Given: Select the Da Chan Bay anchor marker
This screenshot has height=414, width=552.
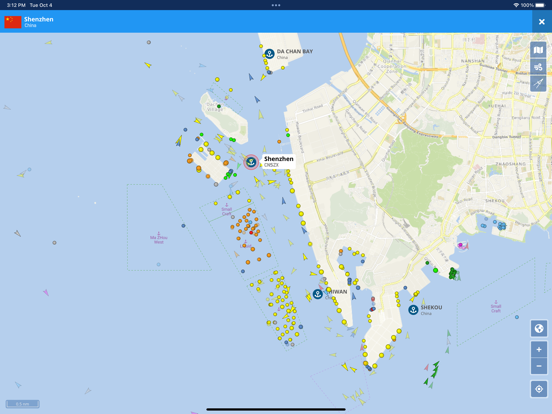Looking at the screenshot, I should [x=269, y=54].
